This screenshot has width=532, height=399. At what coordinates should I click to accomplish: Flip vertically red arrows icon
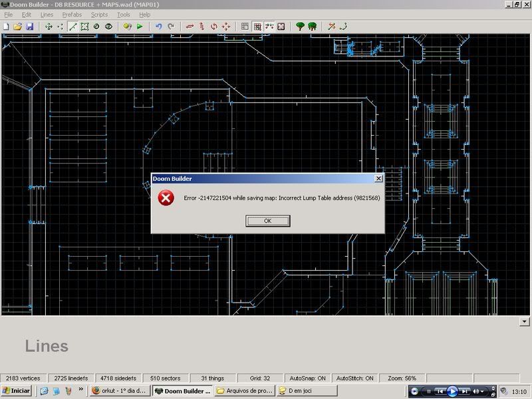(202, 27)
